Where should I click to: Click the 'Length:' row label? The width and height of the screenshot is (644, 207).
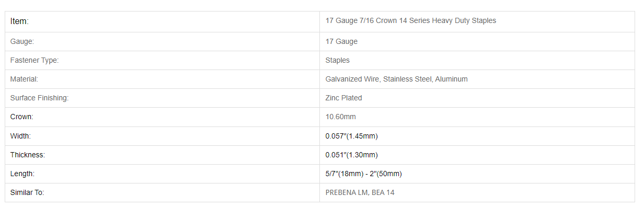click(22, 174)
